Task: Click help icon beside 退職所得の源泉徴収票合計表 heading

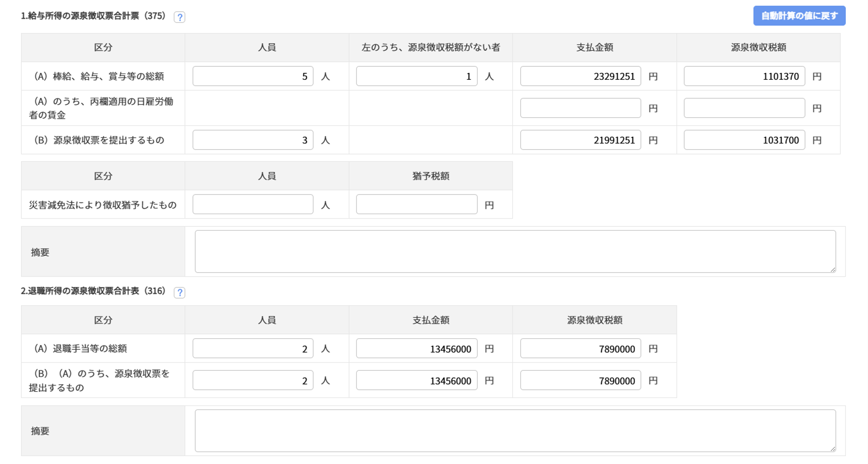Action: (x=179, y=292)
